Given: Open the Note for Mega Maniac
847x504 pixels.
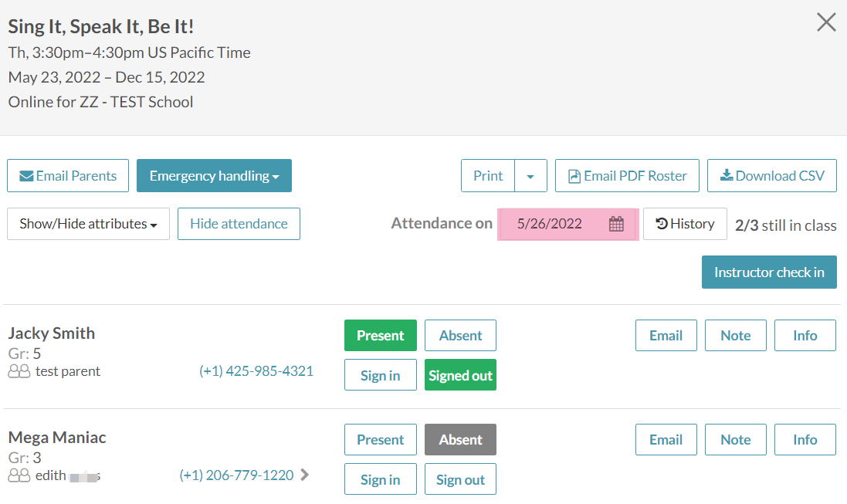Looking at the screenshot, I should [735, 440].
